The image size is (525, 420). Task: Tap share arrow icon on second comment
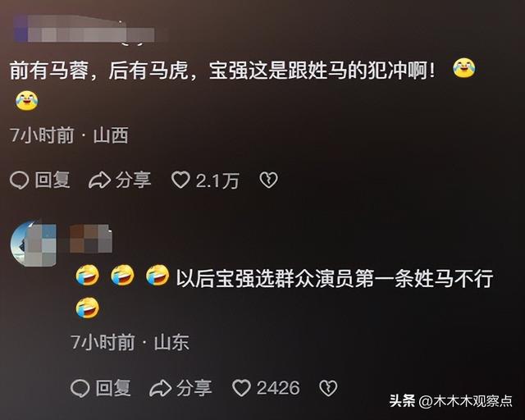(161, 388)
